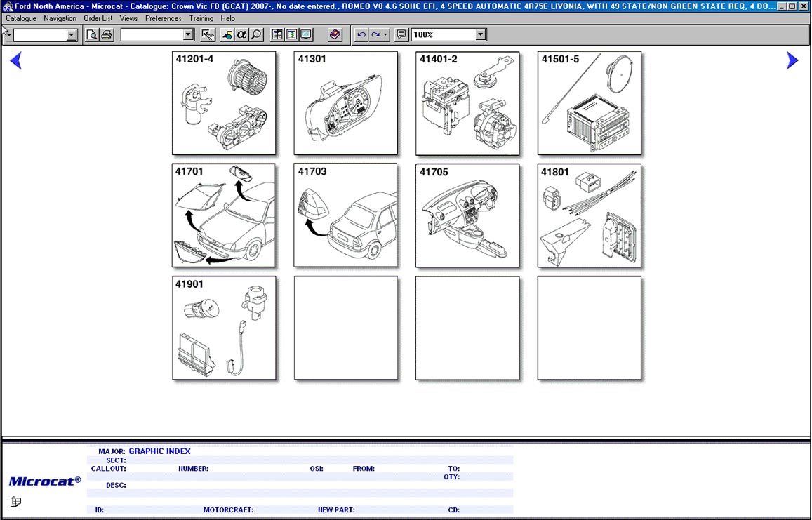Open the Preferences menu
This screenshot has width=812, height=520.
point(163,18)
